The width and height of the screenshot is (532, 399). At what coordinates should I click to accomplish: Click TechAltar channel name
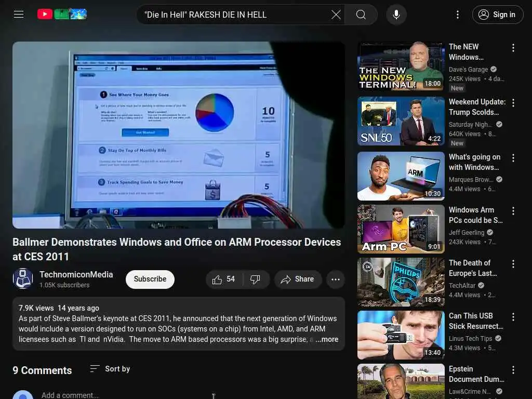coord(462,285)
